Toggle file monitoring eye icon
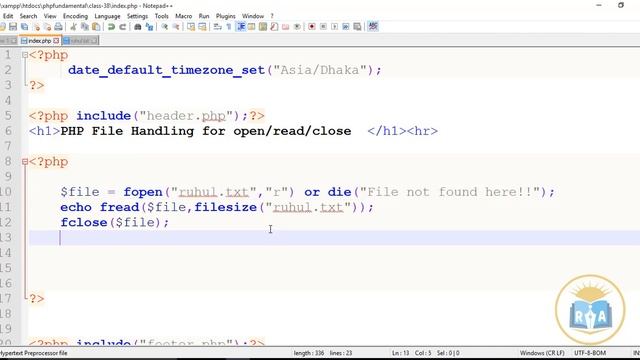Viewport: 640px width, 360px height. pyautogui.click(x=297, y=27)
